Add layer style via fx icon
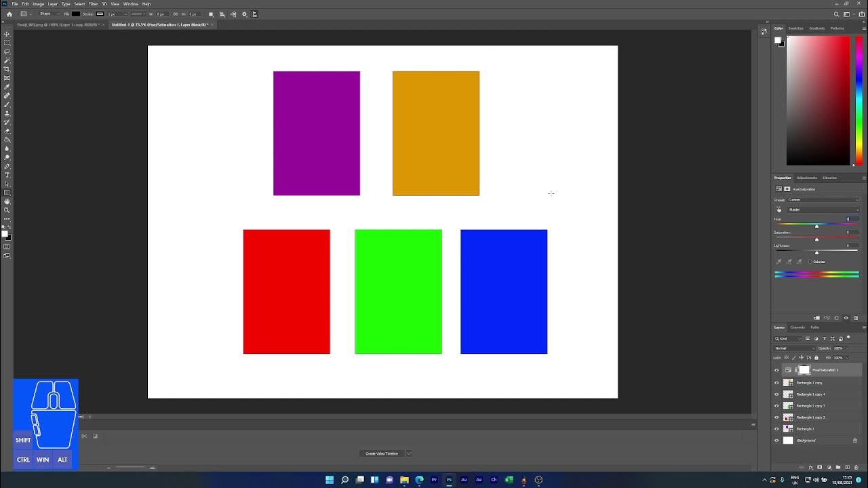Viewport: 868px width, 488px height. tap(811, 467)
